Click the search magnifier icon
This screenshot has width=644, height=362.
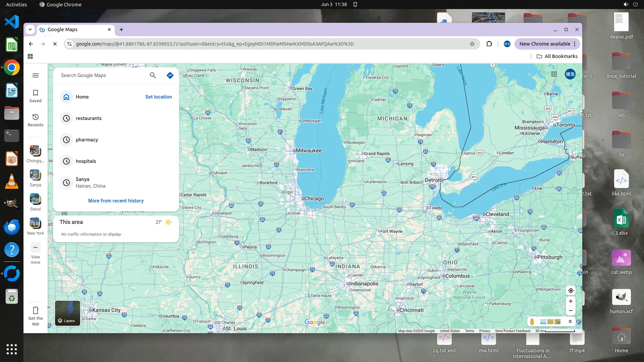[153, 75]
